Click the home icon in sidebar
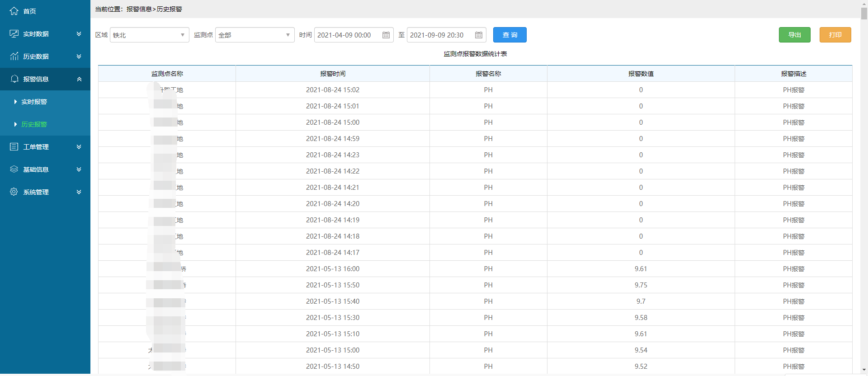The width and height of the screenshot is (868, 376). [x=14, y=11]
